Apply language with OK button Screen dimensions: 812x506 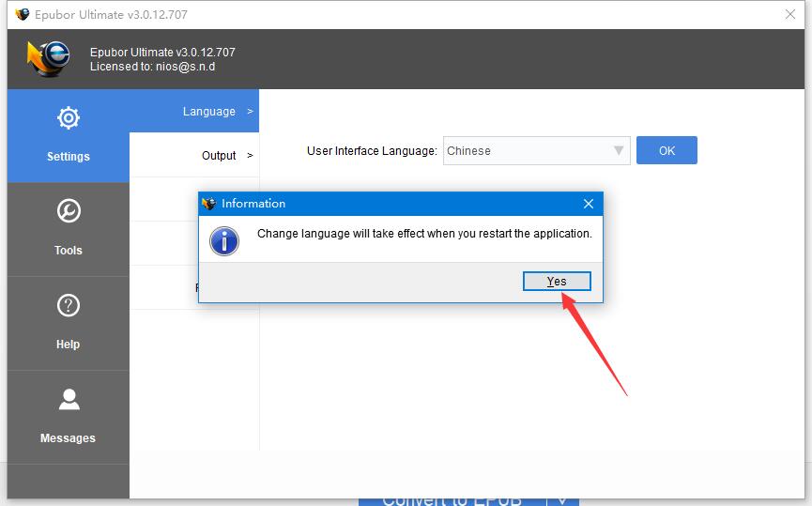(x=666, y=151)
